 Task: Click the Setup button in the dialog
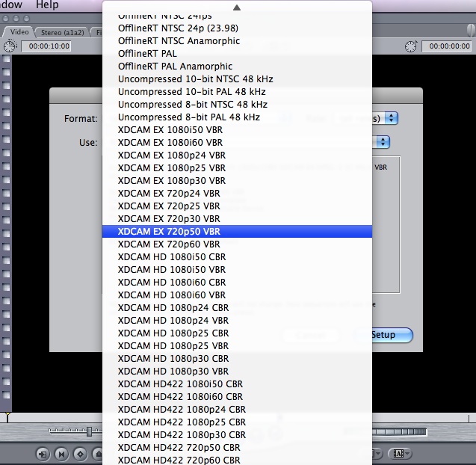(383, 335)
